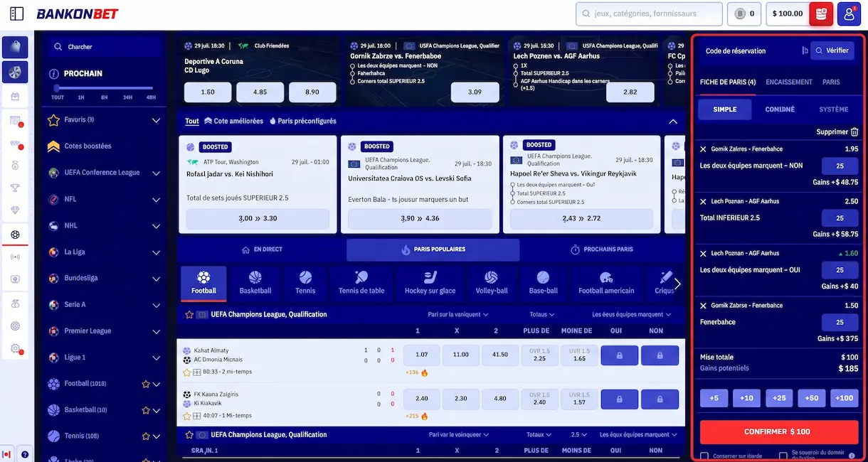The image size is (868, 462).
Task: Favorite the FK Kauna Zalgiris match with star
Action: (187, 416)
